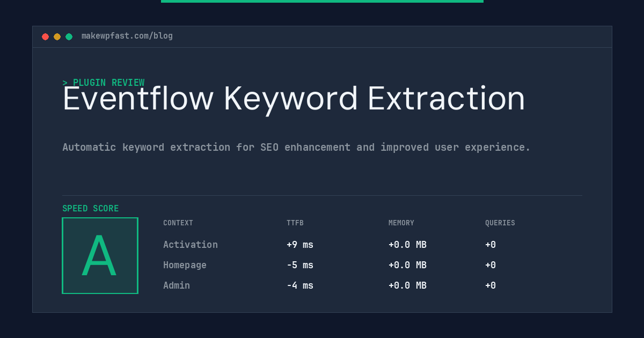
Task: Select the Homepage row label
Action: [185, 265]
